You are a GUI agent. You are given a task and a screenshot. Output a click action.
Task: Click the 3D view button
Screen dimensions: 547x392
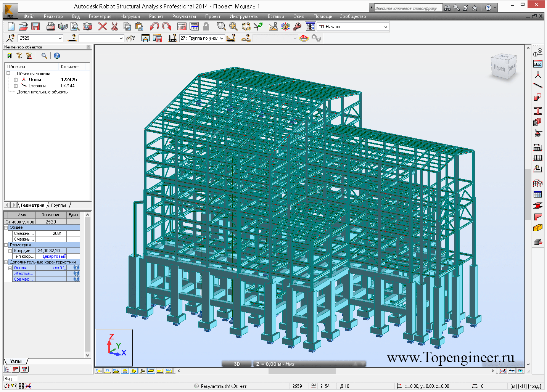[x=236, y=364]
